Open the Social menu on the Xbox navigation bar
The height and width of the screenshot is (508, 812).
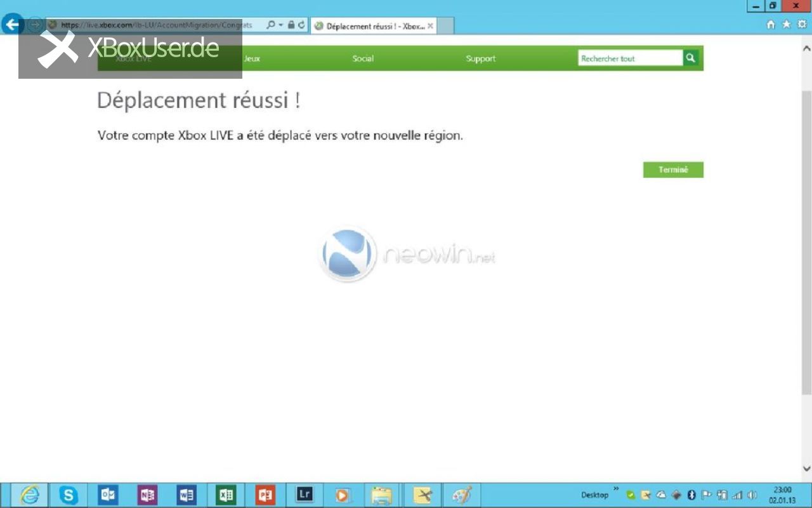[x=363, y=58]
